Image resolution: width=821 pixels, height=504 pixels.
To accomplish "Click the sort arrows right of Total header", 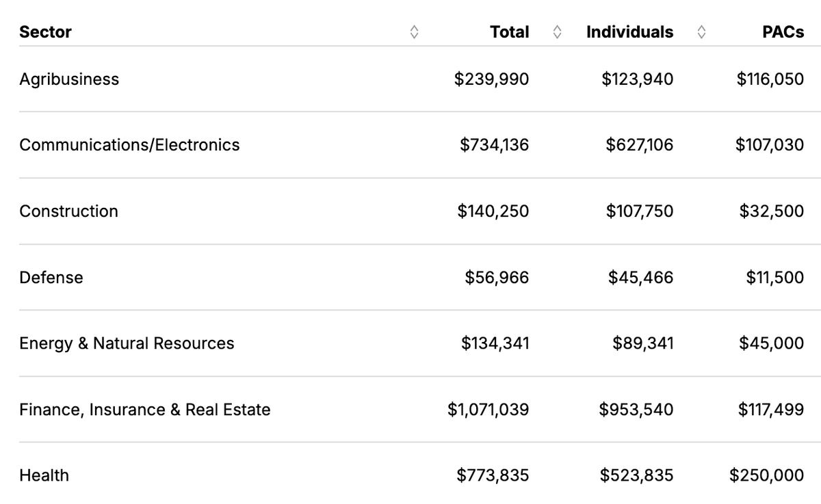I will (x=557, y=32).
